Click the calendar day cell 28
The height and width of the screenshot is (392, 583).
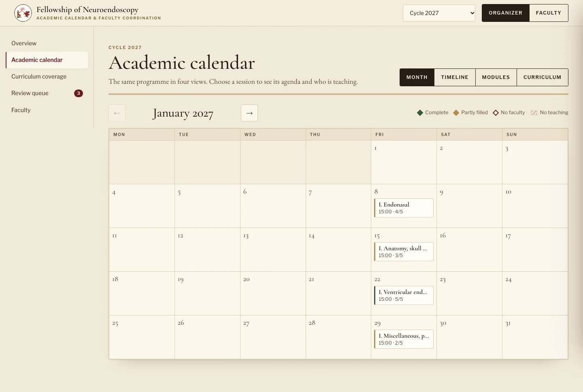point(338,337)
